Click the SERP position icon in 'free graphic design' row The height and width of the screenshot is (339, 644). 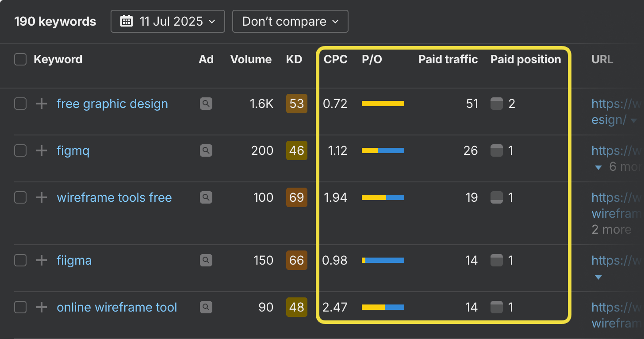(x=497, y=104)
